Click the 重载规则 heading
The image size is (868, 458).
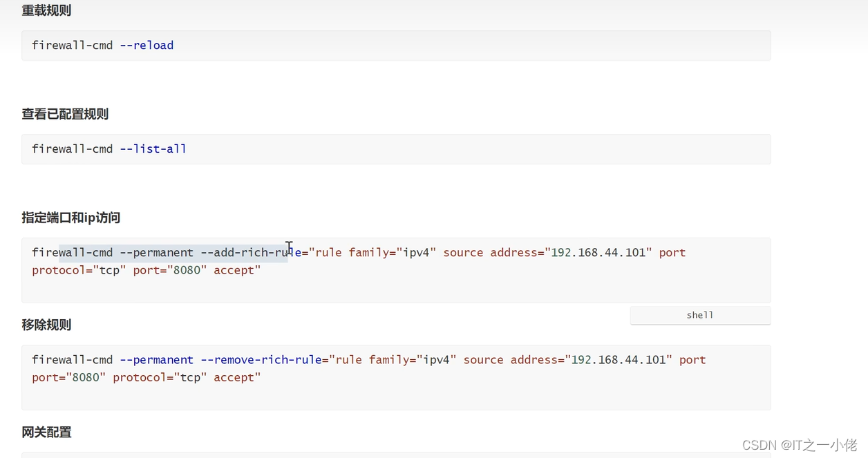pyautogui.click(x=46, y=11)
